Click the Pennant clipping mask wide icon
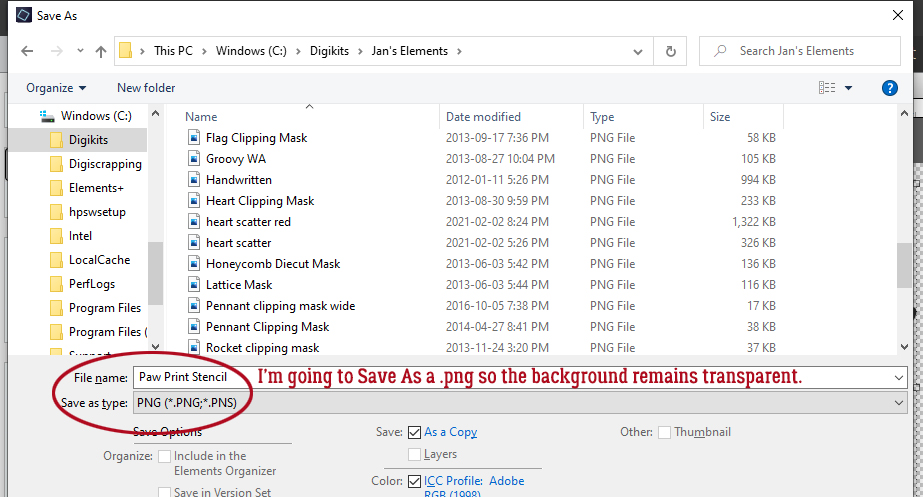Screen dimensions: 923x497 (x=194, y=306)
